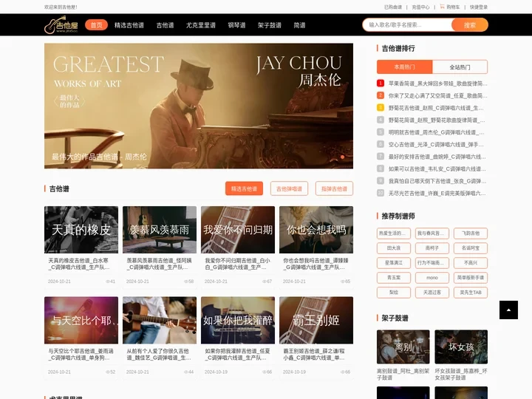
Task: Open the 与天空比个耶 tab thumbnail
Action: tap(81, 320)
